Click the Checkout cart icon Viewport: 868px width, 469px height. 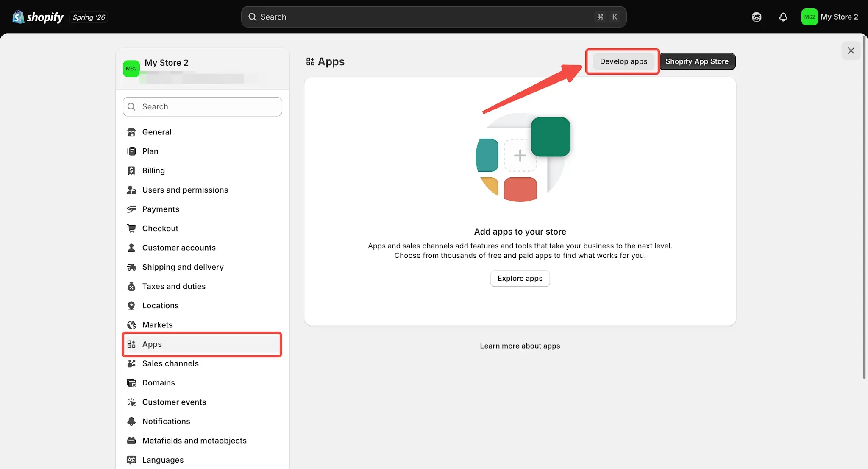click(x=131, y=229)
